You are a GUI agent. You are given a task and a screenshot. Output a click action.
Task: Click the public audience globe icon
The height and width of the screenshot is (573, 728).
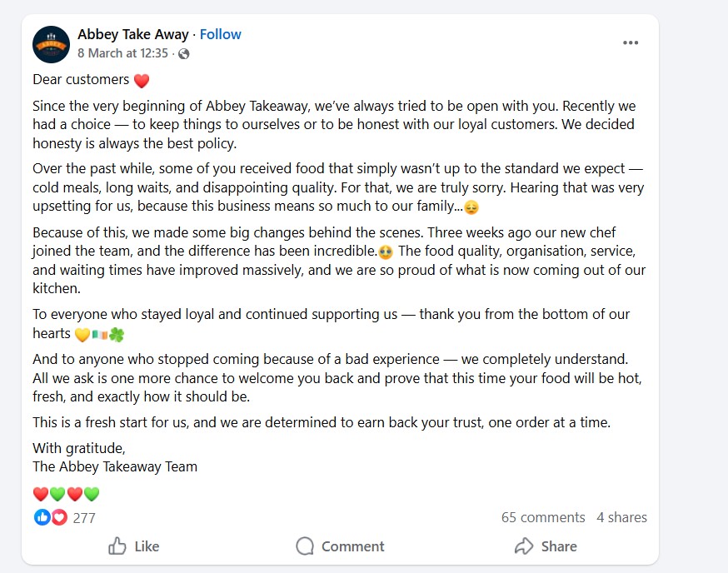(x=184, y=53)
